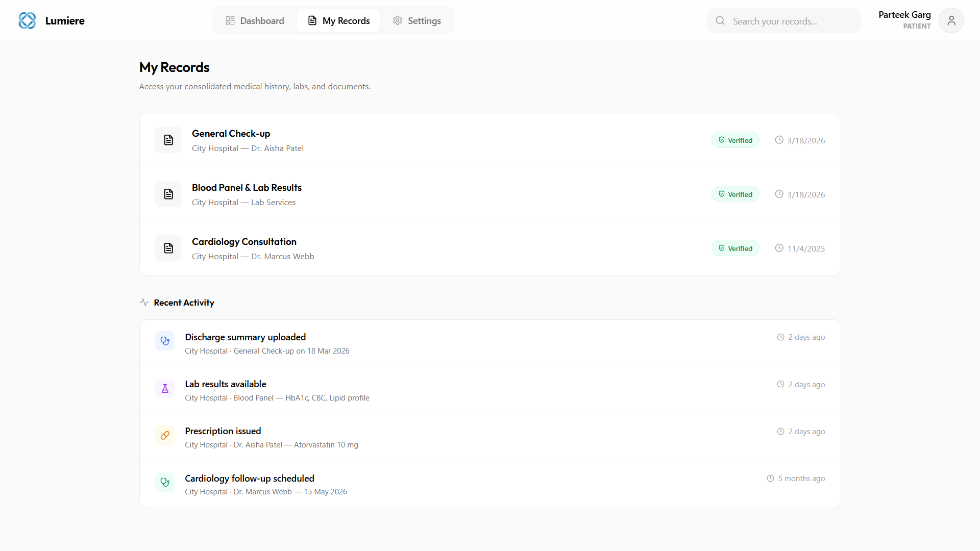
Task: Click the clock icon beside 11/4/2025
Action: (779, 248)
